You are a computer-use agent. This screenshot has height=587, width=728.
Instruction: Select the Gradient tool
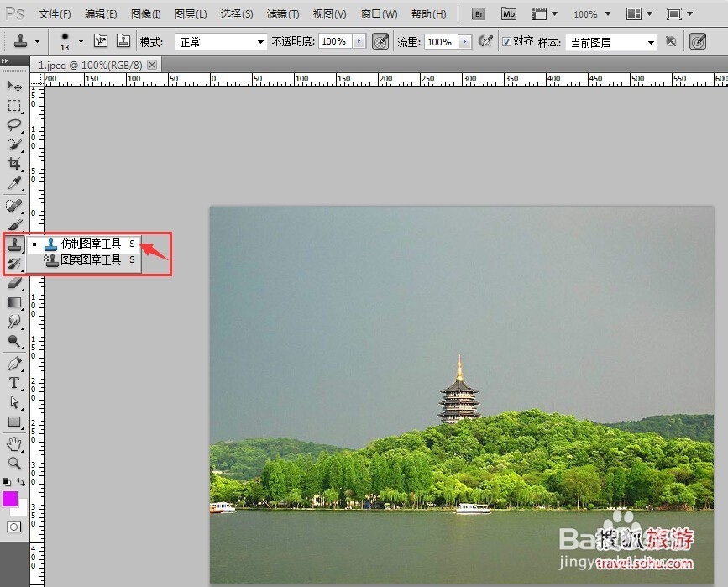click(x=14, y=303)
